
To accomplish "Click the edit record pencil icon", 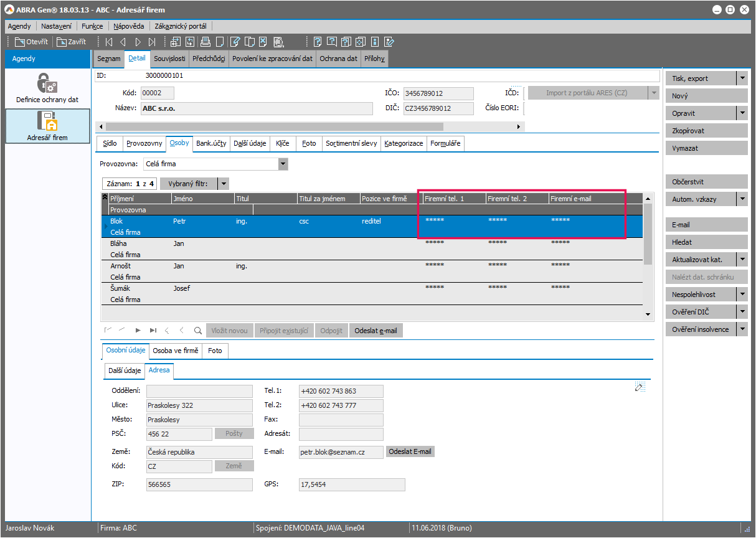I will click(x=235, y=42).
